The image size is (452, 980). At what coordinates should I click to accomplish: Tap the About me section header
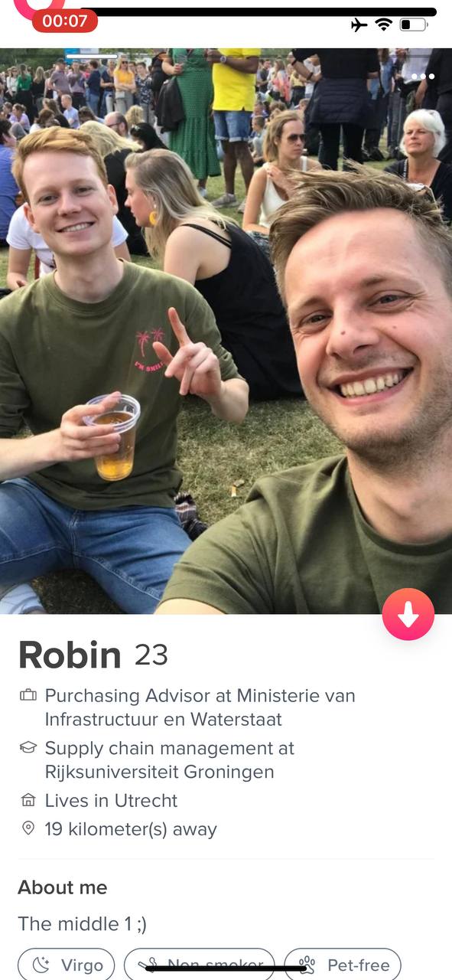click(63, 887)
